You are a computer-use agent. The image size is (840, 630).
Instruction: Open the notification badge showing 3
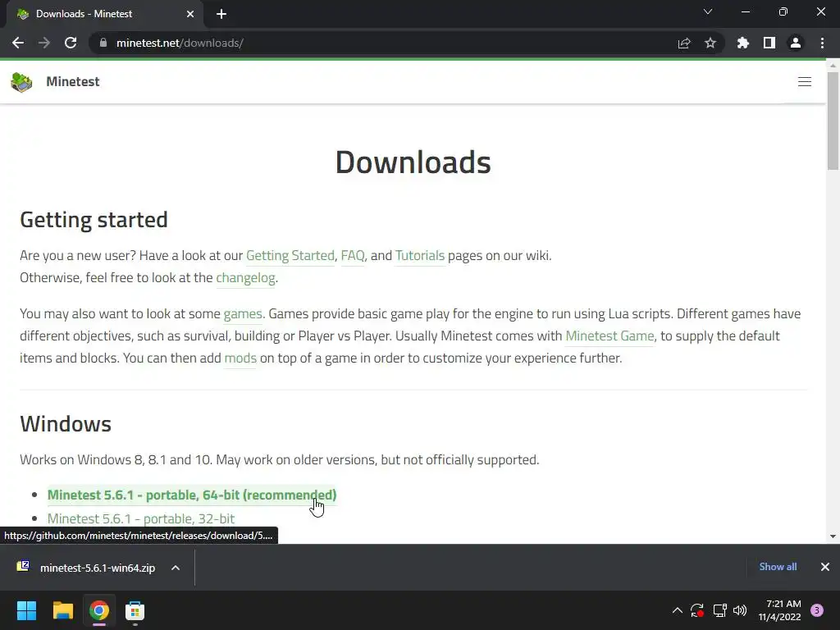pos(817,610)
